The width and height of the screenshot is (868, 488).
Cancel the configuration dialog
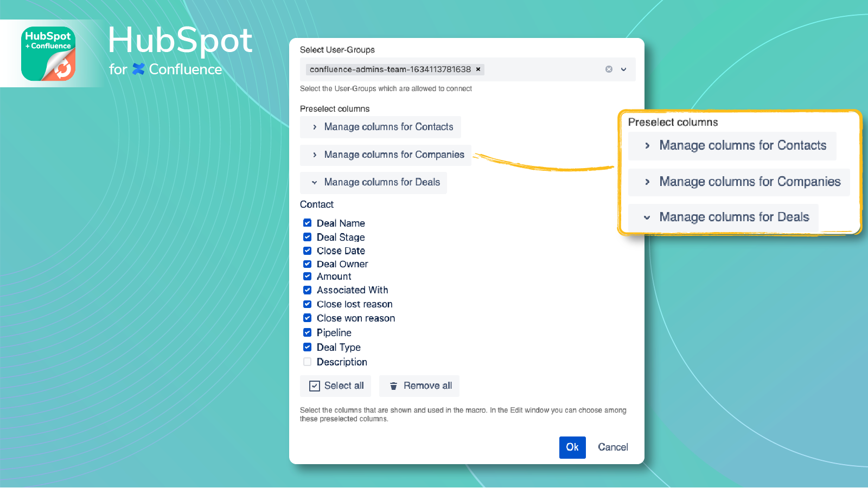(x=612, y=447)
